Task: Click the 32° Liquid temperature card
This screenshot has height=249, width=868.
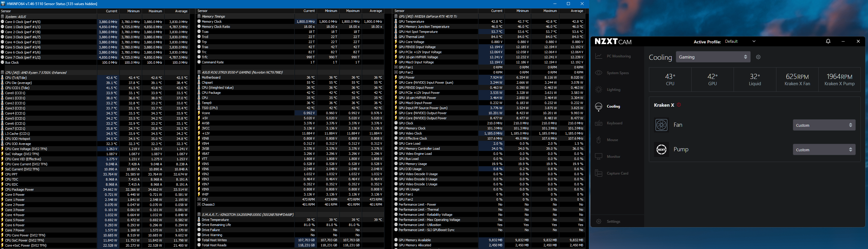Action: tap(755, 80)
